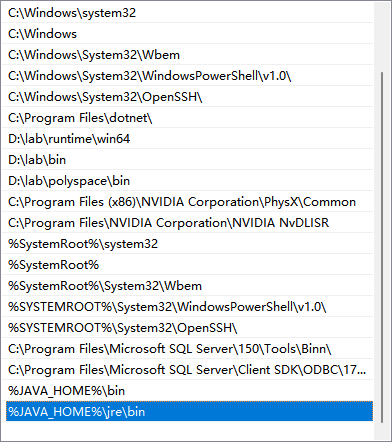Click the %JAVA_HOME%\bin entry

click(x=188, y=390)
